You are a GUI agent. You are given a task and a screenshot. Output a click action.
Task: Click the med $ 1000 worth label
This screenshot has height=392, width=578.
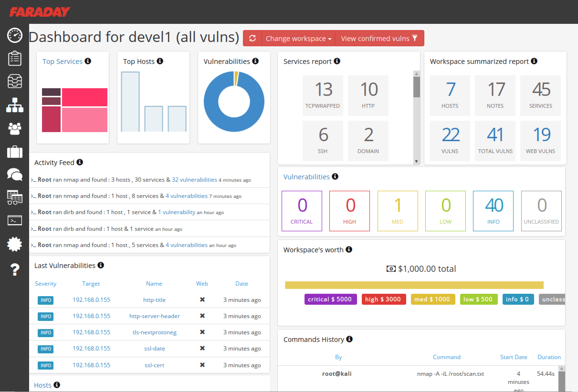click(432, 299)
